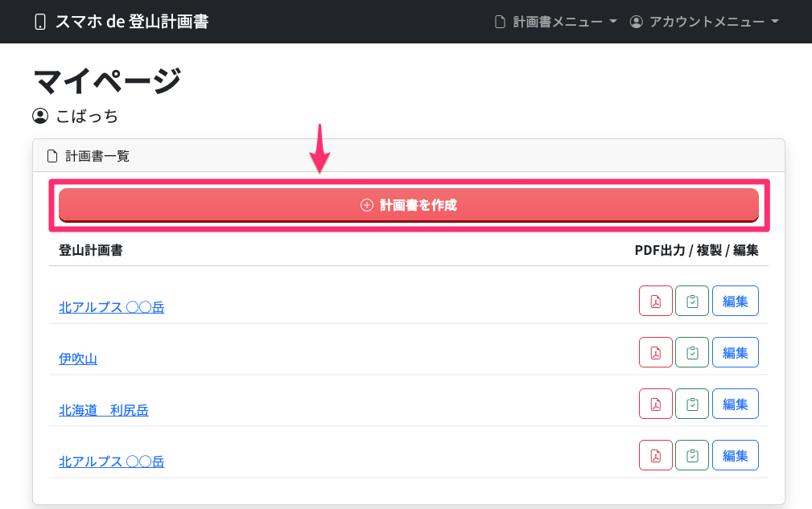Export last 北アルプス plan as PDF
This screenshot has height=509, width=812.
pyautogui.click(x=656, y=455)
